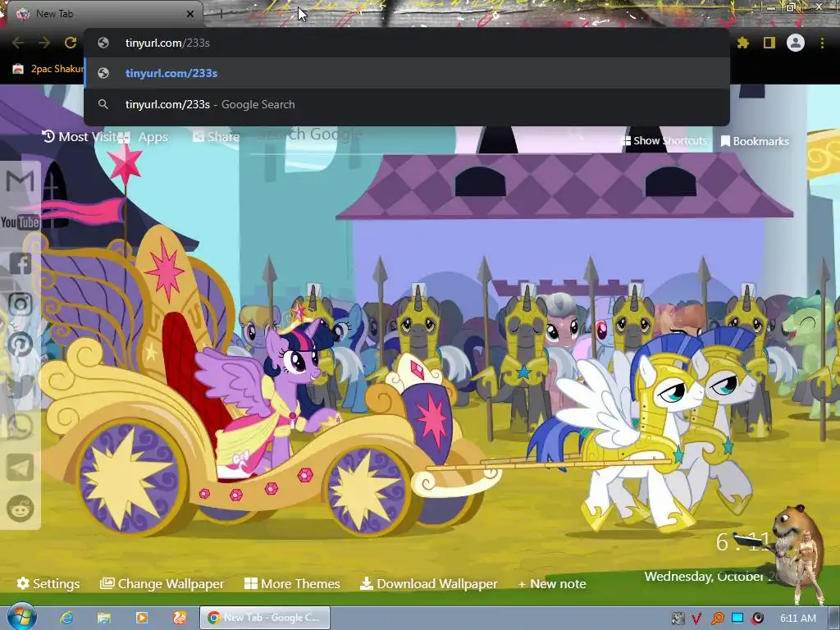Launch Internet Explorer from the taskbar
The image size is (840, 630).
(x=66, y=618)
